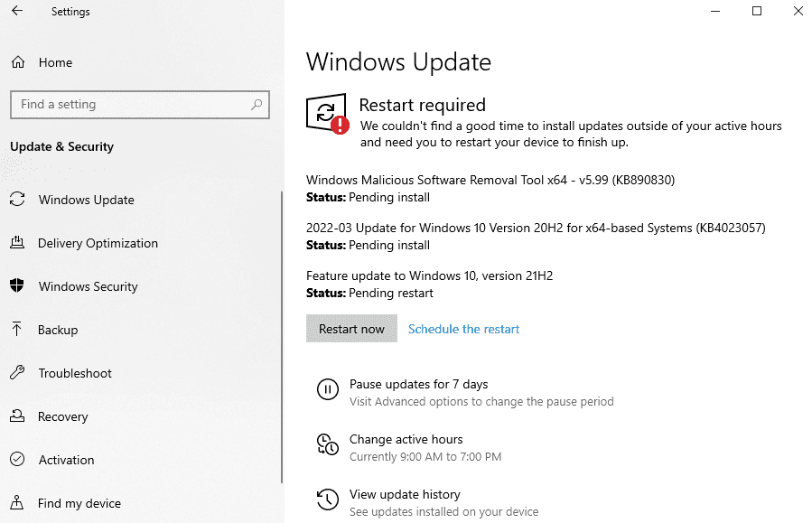
Task: Click the 'Status: Pending restart' line
Action: tap(369, 293)
